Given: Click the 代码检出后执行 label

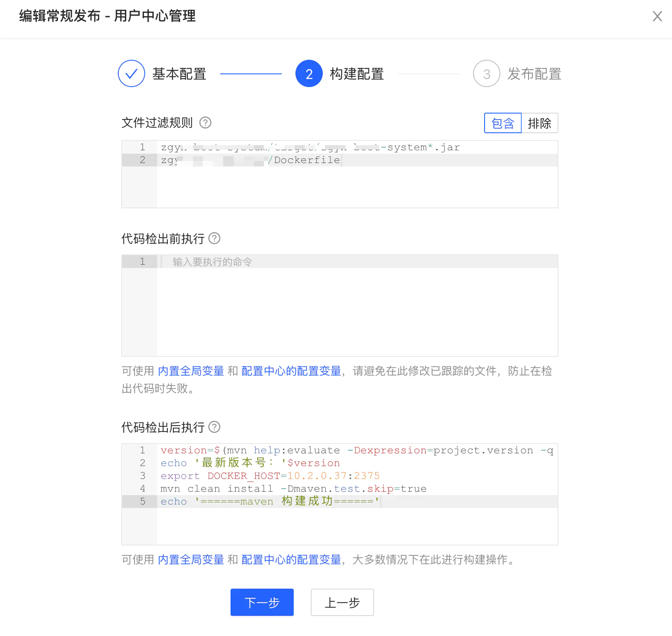Looking at the screenshot, I should 163,427.
